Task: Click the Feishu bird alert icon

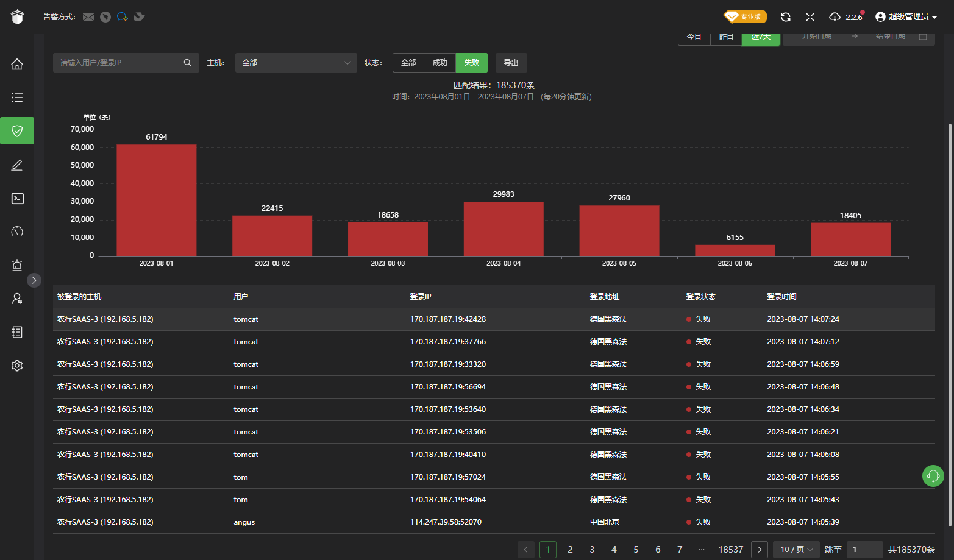Action: point(140,17)
